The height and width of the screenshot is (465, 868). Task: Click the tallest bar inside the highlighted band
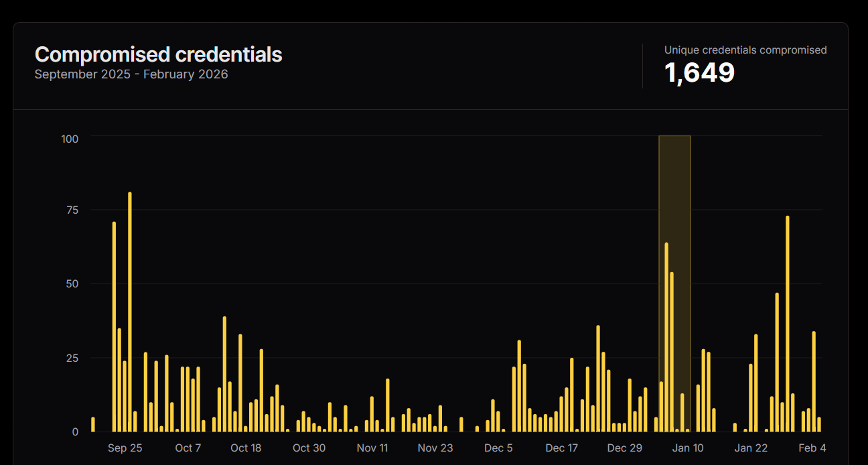point(666,337)
